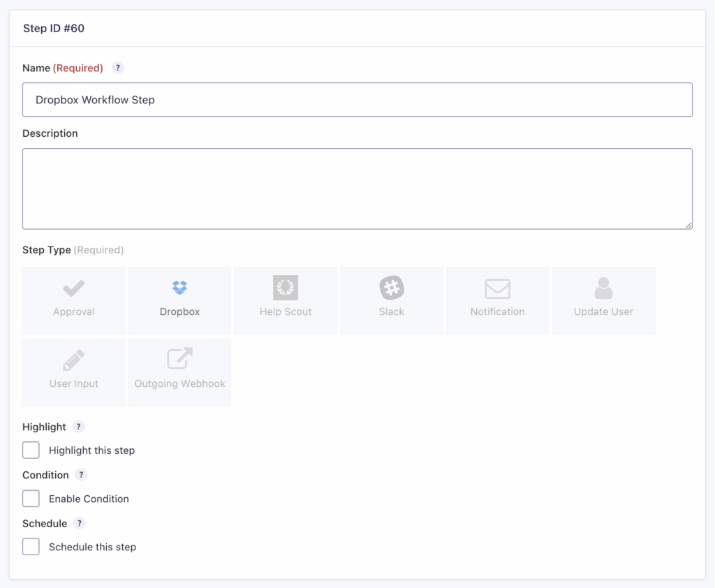Click the Step ID #60 header
This screenshot has width=715, height=588.
coord(53,29)
